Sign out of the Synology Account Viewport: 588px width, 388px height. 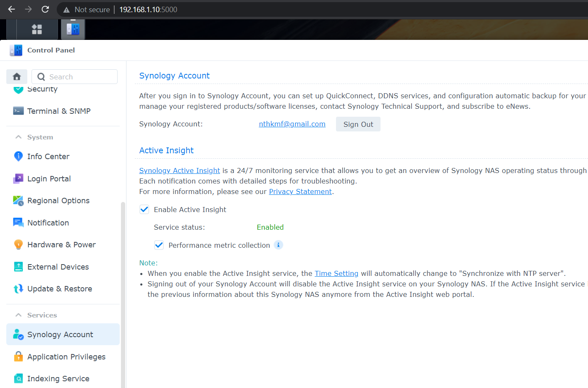point(358,124)
